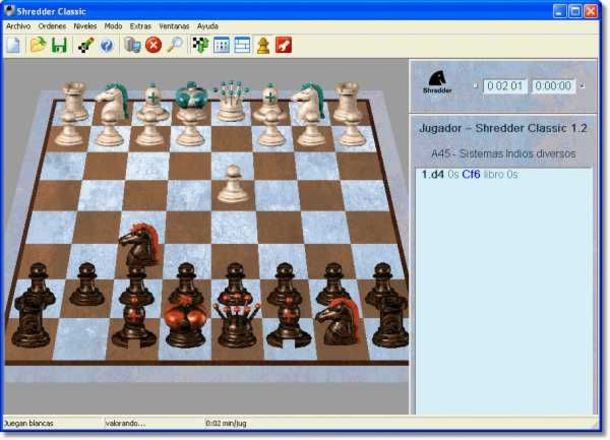The width and height of the screenshot is (610, 440).
Task: Open the Ordenes menu
Action: click(52, 26)
